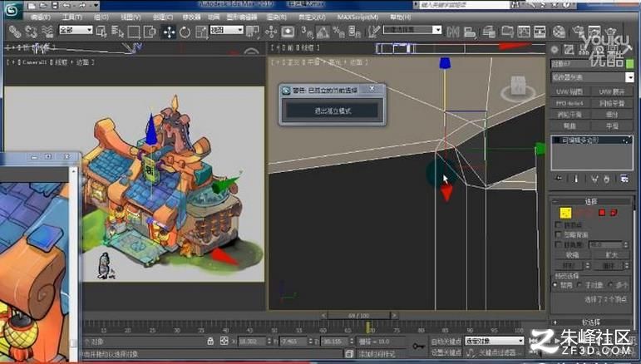The height and width of the screenshot is (364, 641).
Task: Click the Mirror tool icon
Action: pyautogui.click(x=452, y=32)
